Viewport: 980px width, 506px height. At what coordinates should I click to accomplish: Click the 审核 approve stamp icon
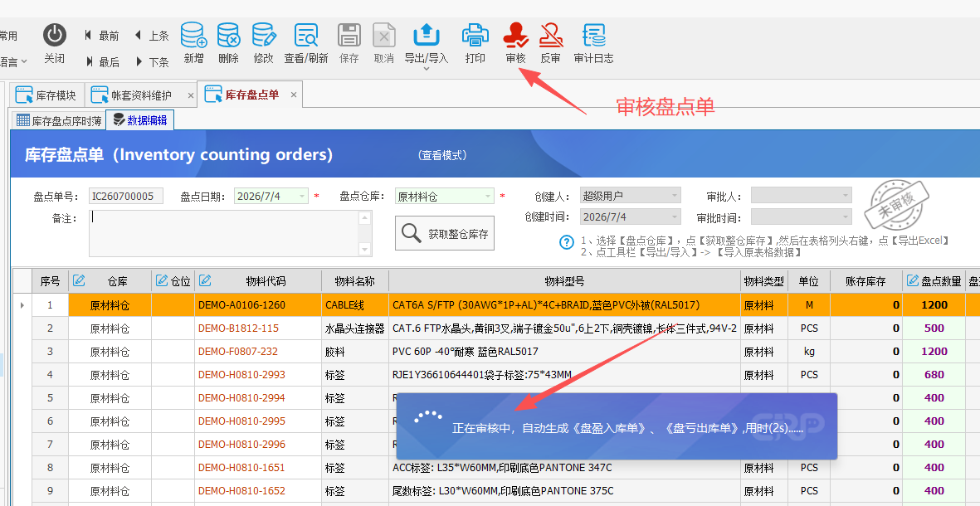point(515,35)
